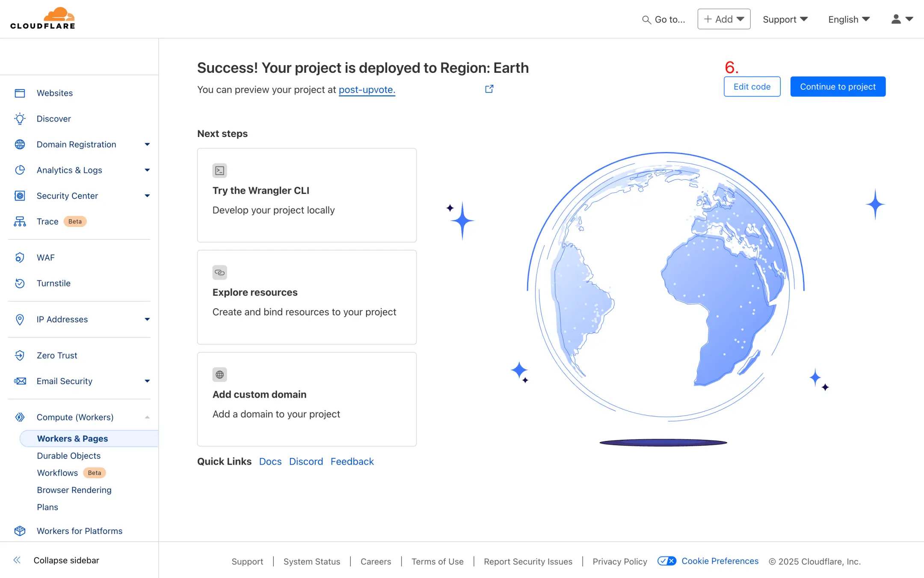This screenshot has width=924, height=578.
Task: Click Continue to project button
Action: pyautogui.click(x=838, y=86)
